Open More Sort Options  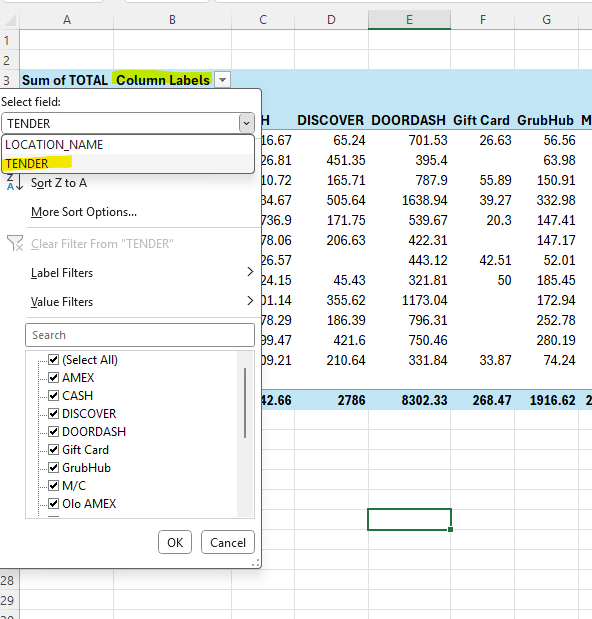84,212
